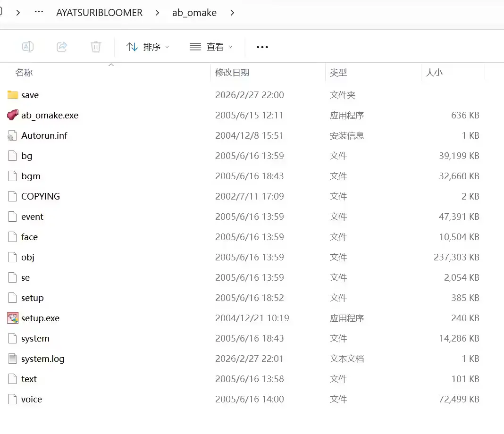Sort by the 大小 column header
This screenshot has height=434, width=504.
click(434, 73)
